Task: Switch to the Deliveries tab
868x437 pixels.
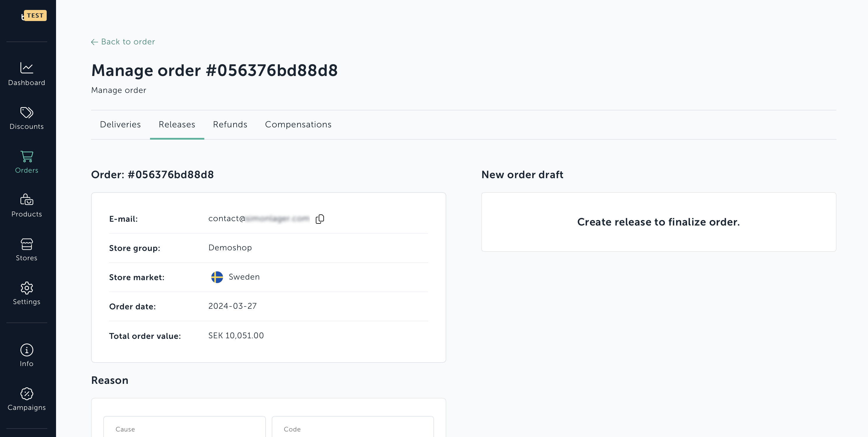Action: [x=120, y=124]
